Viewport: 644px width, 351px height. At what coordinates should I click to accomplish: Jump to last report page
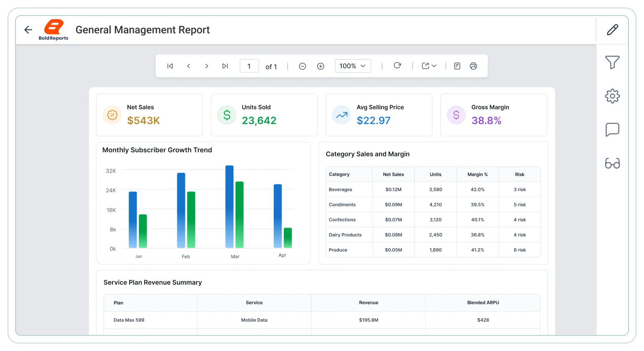[225, 66]
